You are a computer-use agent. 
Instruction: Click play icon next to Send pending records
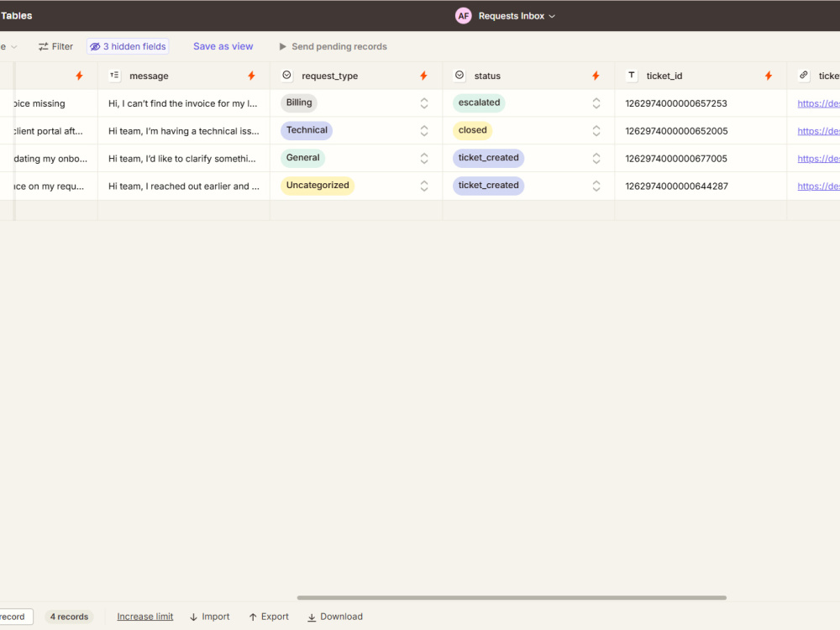(282, 46)
